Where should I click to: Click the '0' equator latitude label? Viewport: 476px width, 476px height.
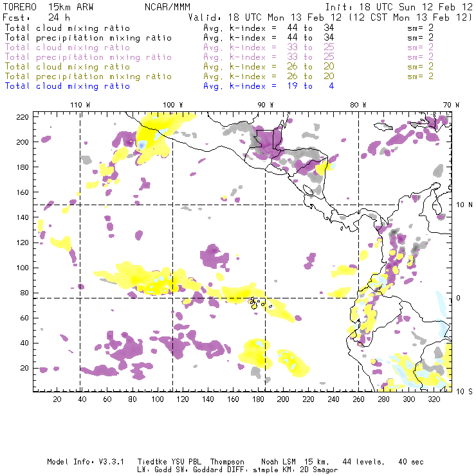coord(459,298)
